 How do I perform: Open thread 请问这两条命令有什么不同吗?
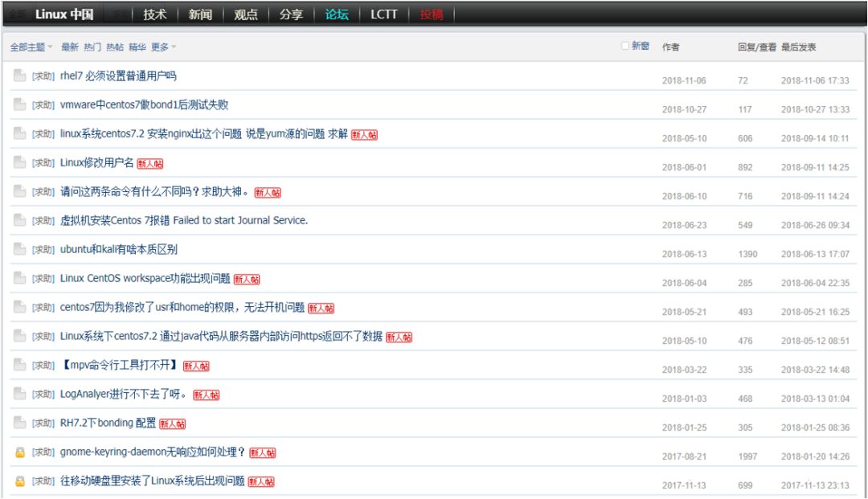click(154, 191)
